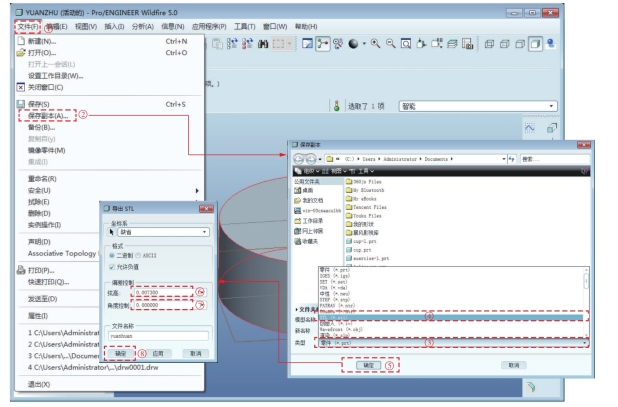Click the regenerate model icon in toolbar

[x=232, y=44]
